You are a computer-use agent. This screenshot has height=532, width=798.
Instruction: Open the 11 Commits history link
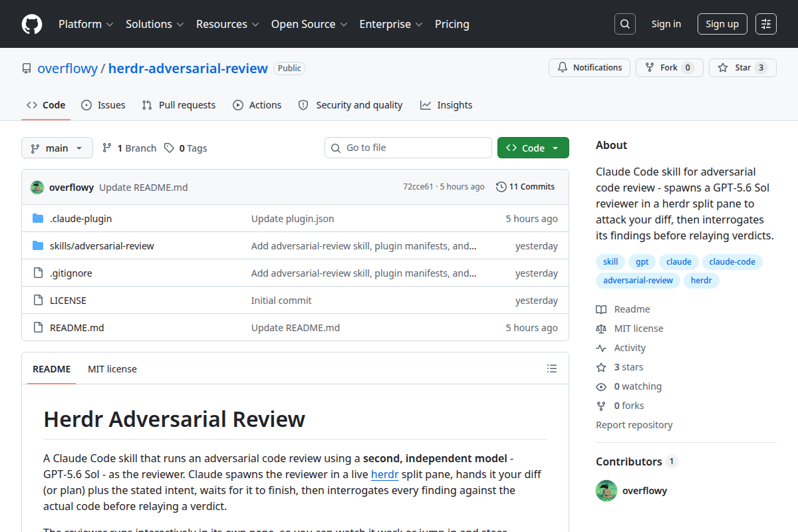(x=525, y=187)
